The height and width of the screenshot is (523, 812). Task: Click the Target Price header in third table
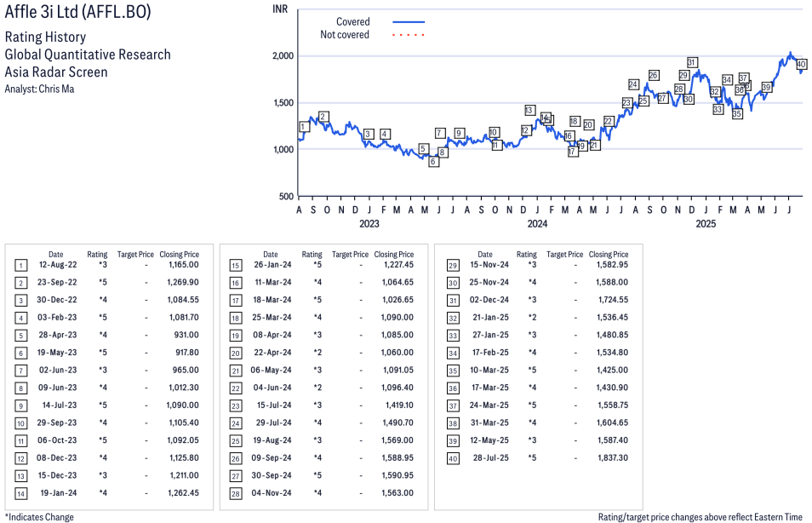(x=565, y=255)
